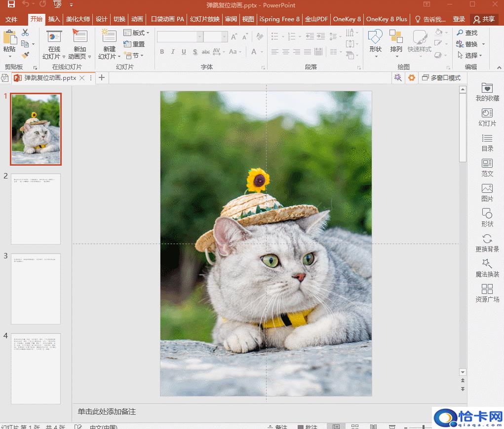Click the Save icon in the title bar
Image resolution: width=504 pixels, height=429 pixels.
pos(11,4)
